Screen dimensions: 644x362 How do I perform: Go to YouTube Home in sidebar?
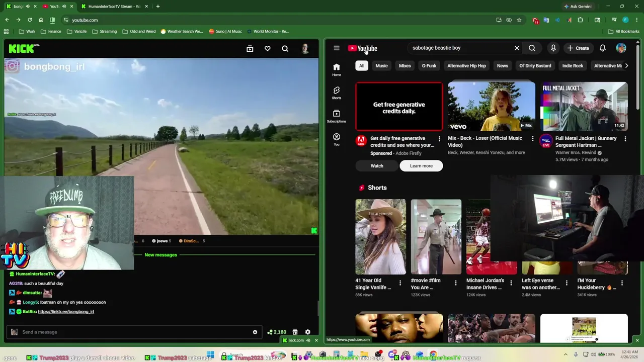(337, 70)
